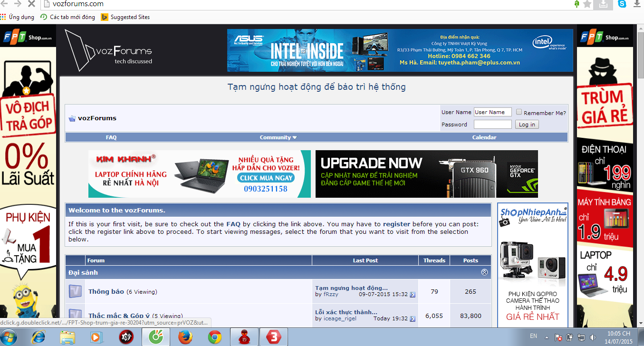Click the volume icon in system tray
Image resolution: width=644 pixels, height=346 pixels.
point(592,338)
